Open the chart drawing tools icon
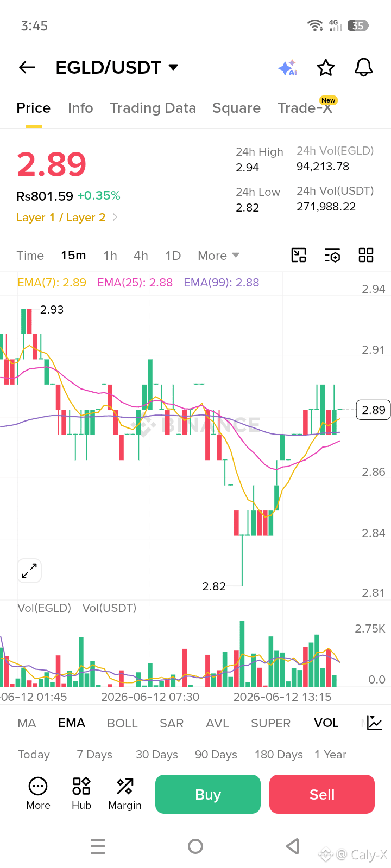This screenshot has height=868, width=391. [x=299, y=255]
